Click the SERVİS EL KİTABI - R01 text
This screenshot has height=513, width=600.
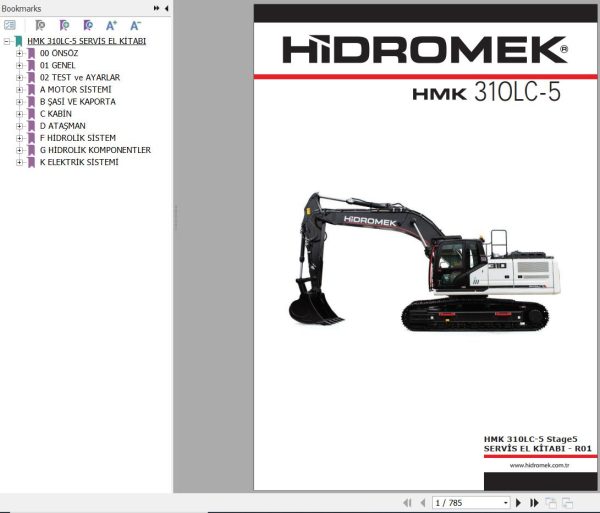point(538,449)
